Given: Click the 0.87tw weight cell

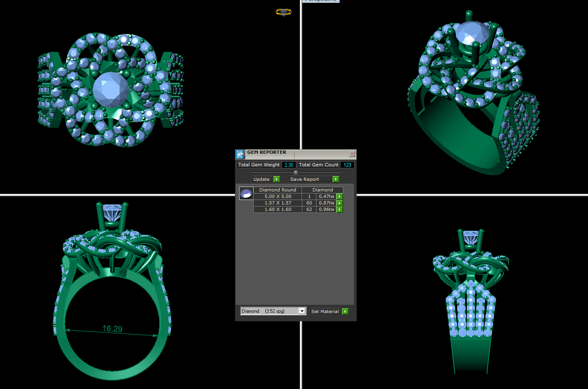Looking at the screenshot, I should [326, 203].
